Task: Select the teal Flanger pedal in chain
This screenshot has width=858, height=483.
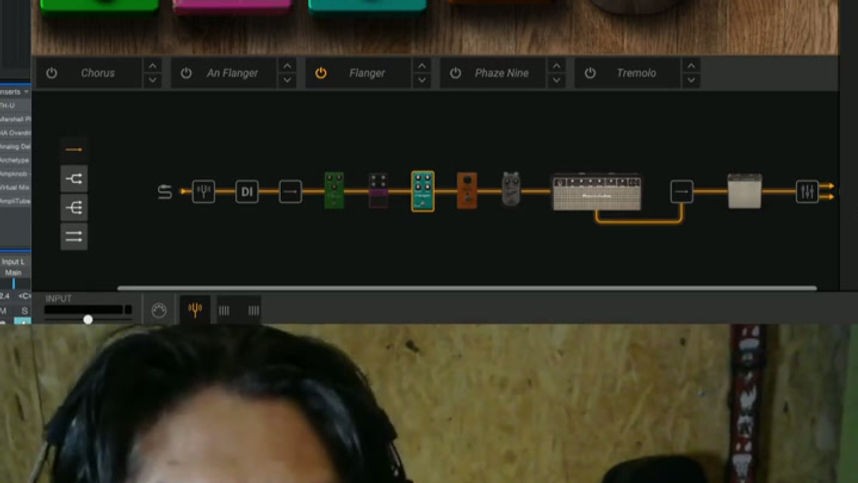Action: (423, 191)
